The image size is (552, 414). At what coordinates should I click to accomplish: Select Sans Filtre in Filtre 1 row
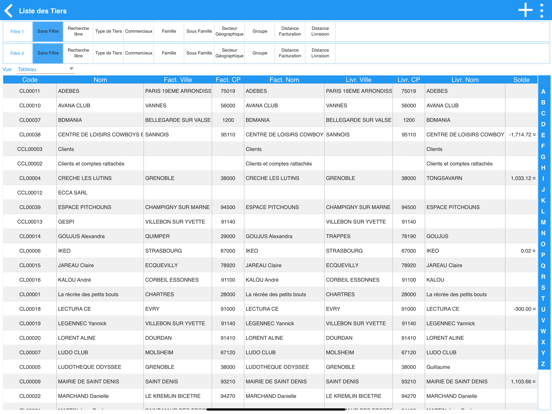click(x=48, y=31)
